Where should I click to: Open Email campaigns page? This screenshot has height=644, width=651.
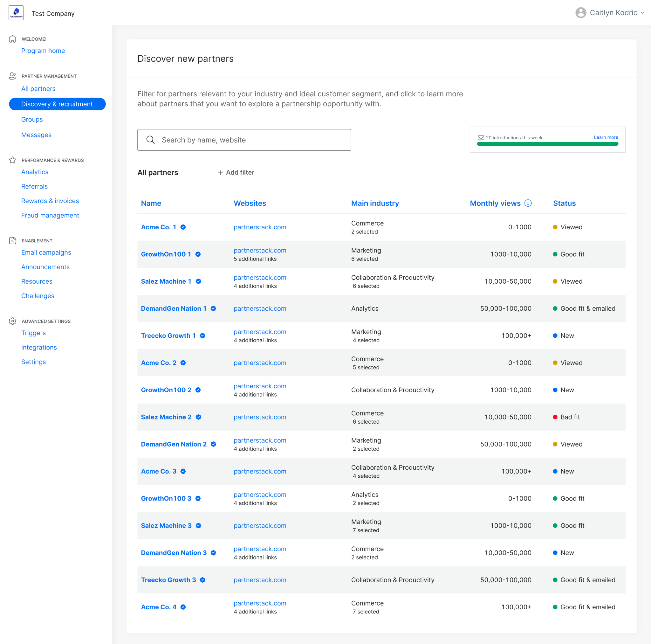pyautogui.click(x=46, y=253)
